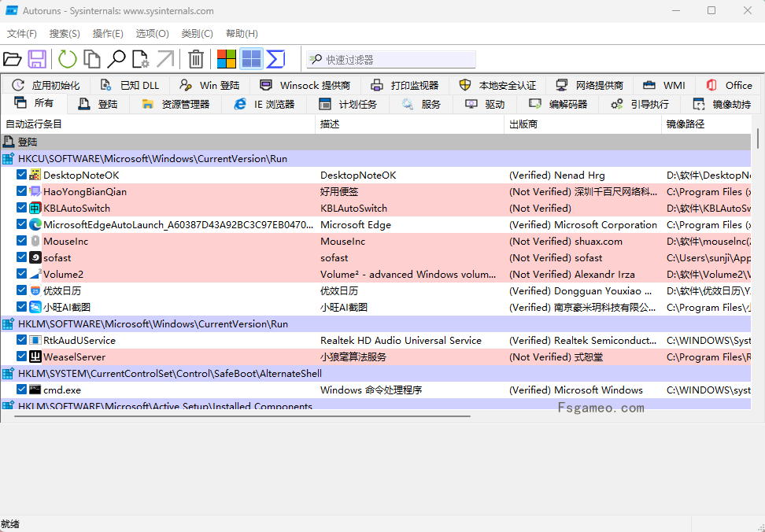Click the trash Delete toolbar icon
Screen dimensions: 765x532
coord(196,60)
